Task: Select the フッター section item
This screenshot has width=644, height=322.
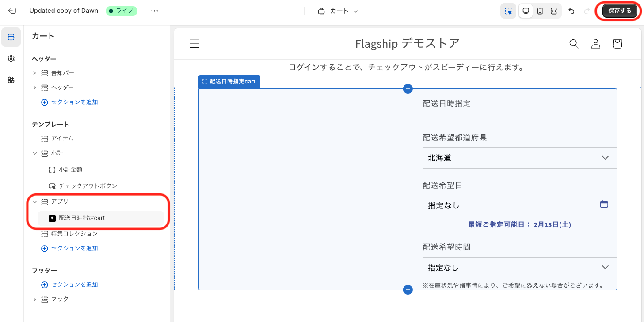Action: click(63, 299)
